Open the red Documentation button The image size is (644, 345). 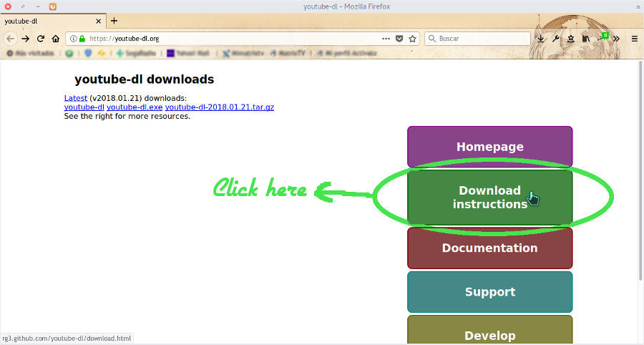(x=489, y=248)
